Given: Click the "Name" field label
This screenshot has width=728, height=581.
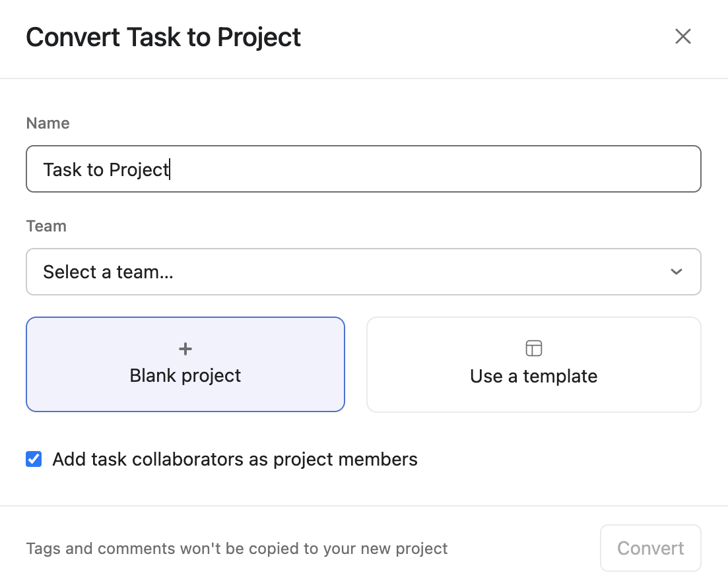Looking at the screenshot, I should (x=48, y=123).
